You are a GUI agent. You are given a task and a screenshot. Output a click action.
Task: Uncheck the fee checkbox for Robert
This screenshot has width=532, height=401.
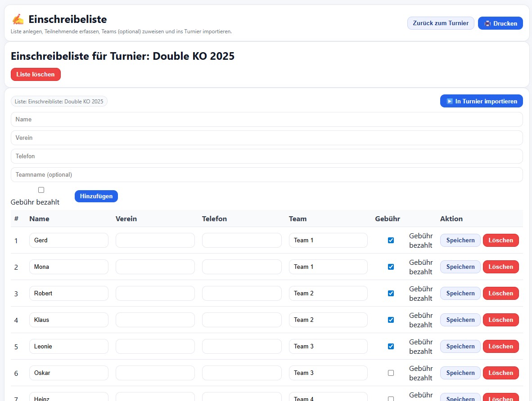coord(391,294)
